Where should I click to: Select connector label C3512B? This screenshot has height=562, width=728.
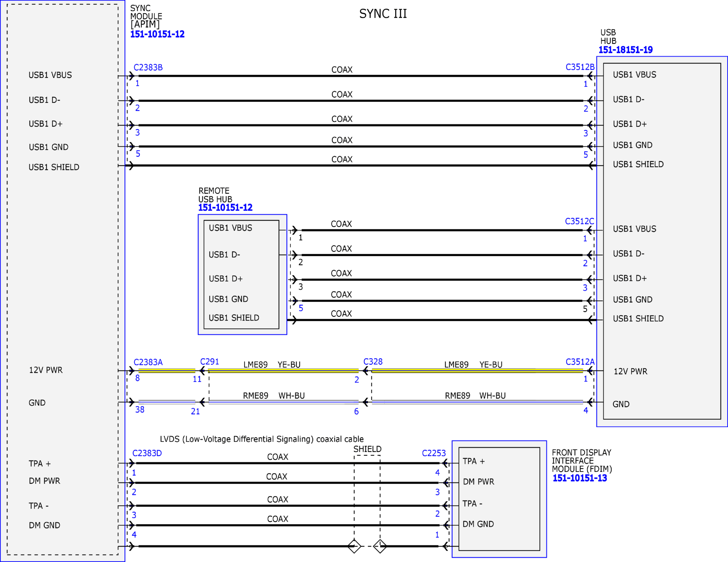pyautogui.click(x=580, y=67)
